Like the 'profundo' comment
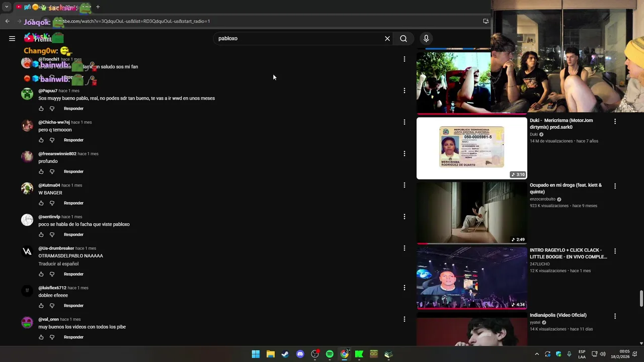The width and height of the screenshot is (644, 362). click(41, 171)
